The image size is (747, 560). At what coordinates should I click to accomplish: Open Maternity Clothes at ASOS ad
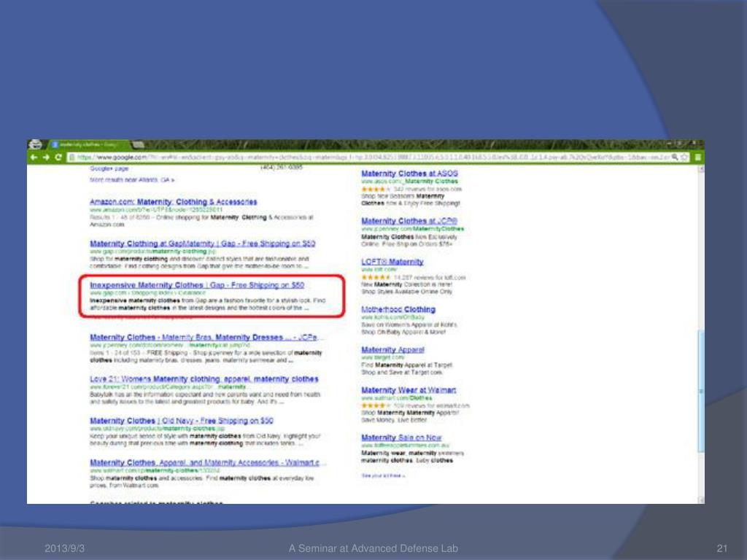coord(409,174)
